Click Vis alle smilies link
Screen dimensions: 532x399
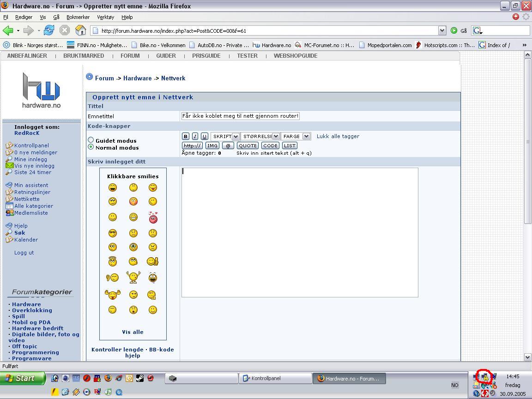[x=133, y=332]
